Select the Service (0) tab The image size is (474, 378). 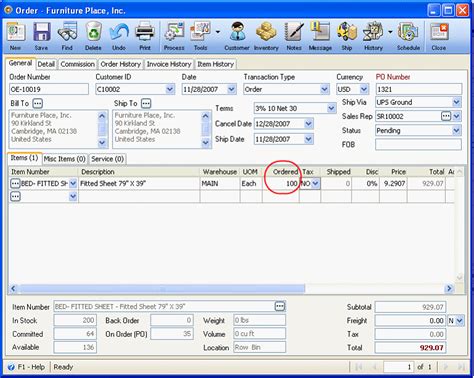tap(108, 159)
